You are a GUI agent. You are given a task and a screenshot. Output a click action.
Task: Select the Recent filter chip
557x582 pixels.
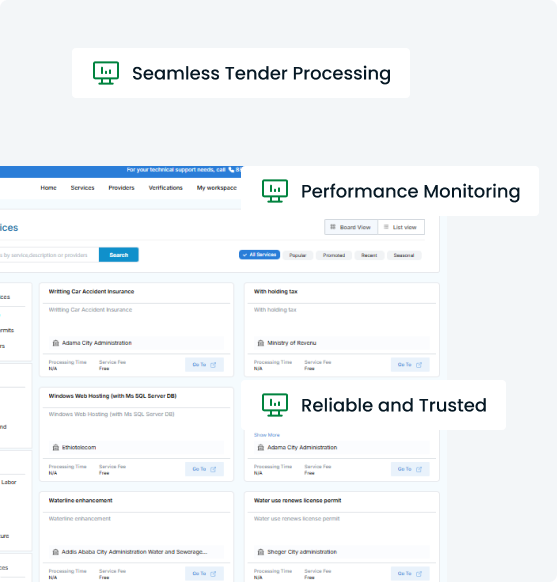369,255
